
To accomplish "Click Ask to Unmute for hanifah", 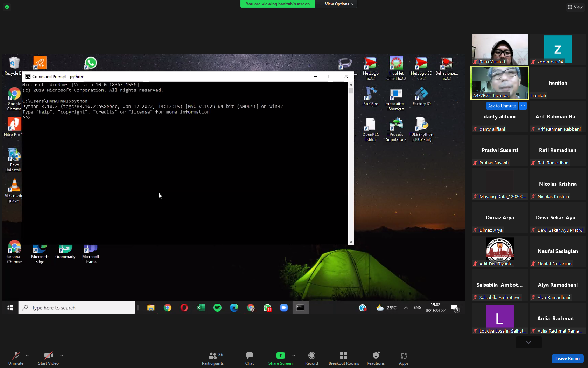I will [502, 106].
